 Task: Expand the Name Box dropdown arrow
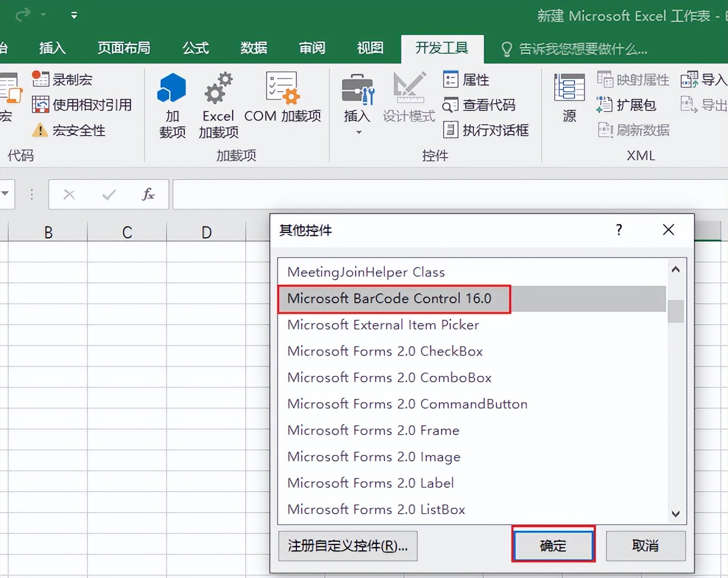tap(5, 193)
